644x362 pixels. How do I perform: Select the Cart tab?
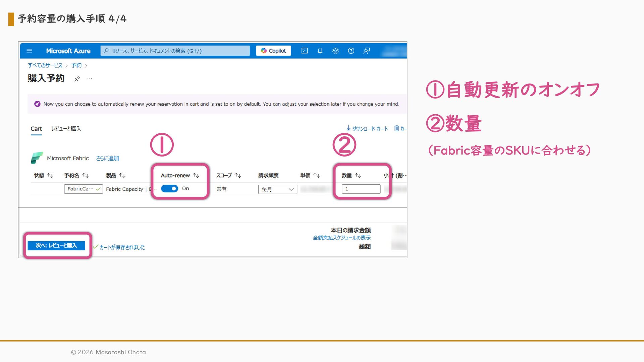36,129
